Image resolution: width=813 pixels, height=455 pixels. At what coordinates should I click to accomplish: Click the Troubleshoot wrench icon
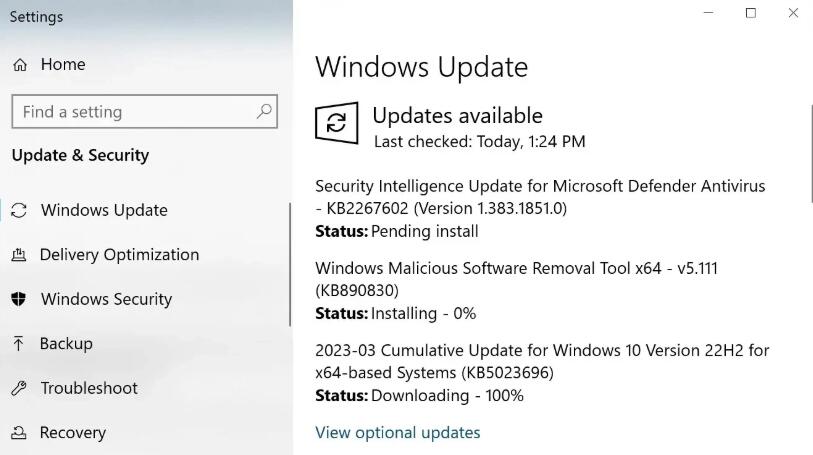point(19,388)
